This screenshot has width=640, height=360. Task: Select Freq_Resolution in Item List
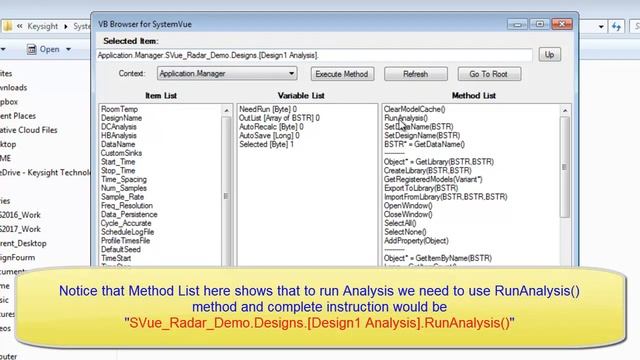127,206
